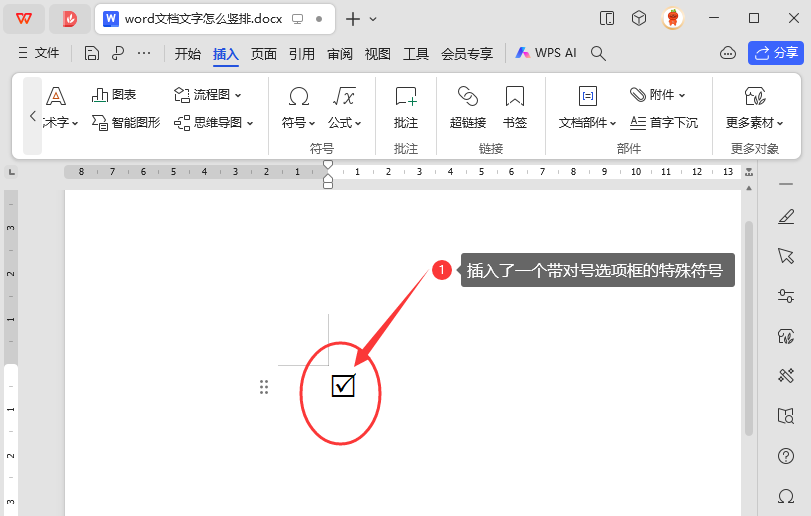This screenshot has height=516, width=811.
Task: Go to the 页面 tab
Action: (264, 53)
